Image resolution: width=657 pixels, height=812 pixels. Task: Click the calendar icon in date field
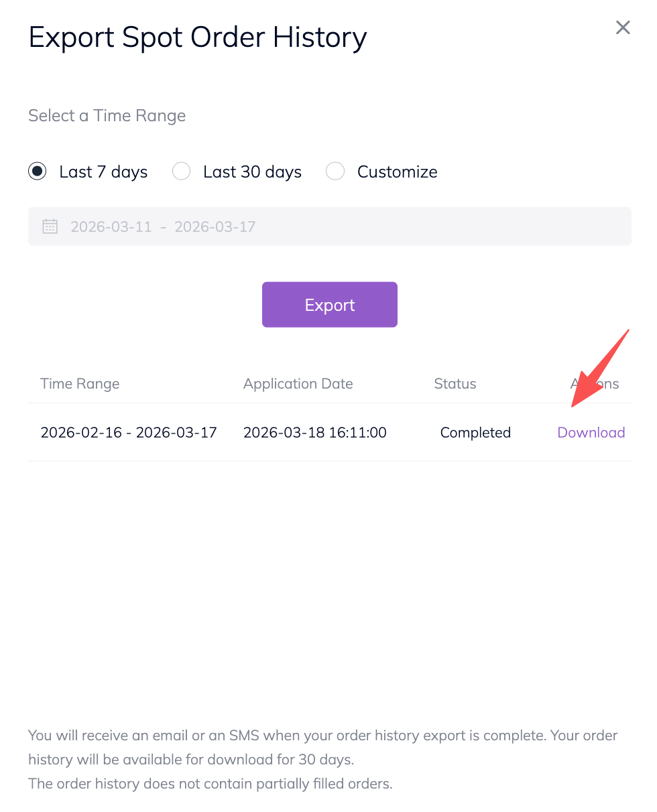coord(50,226)
